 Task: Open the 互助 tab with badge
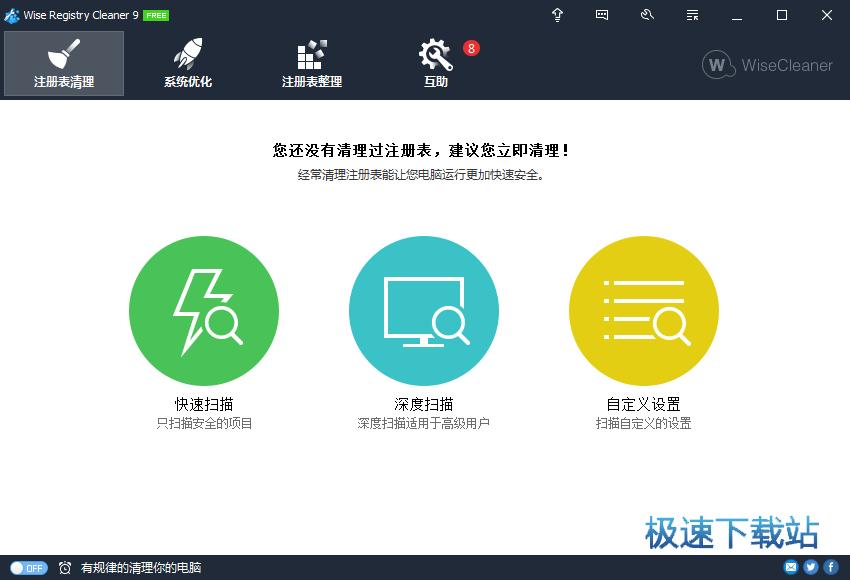point(436,64)
